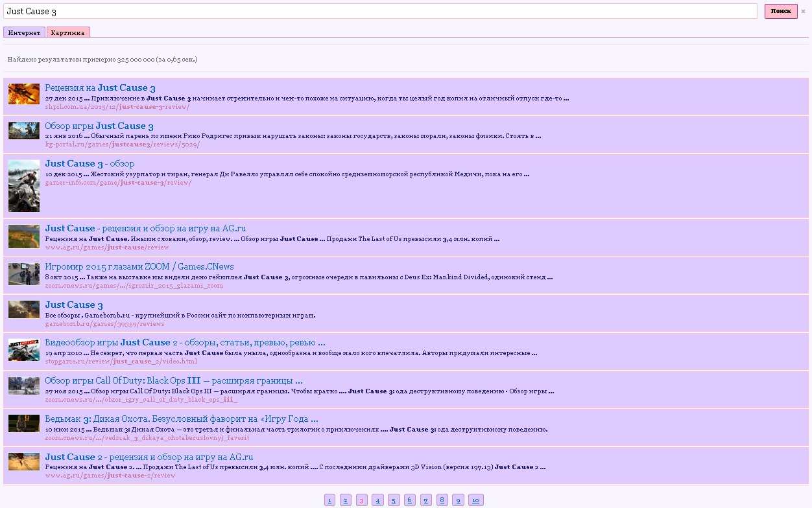The image size is (812, 508).
Task: Follow the shpil.com.ua just-cause-3-review URL
Action: pyautogui.click(x=117, y=107)
